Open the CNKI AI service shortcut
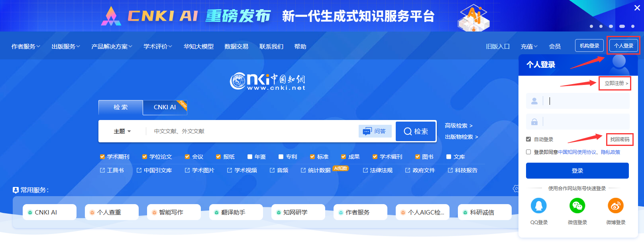 point(49,212)
